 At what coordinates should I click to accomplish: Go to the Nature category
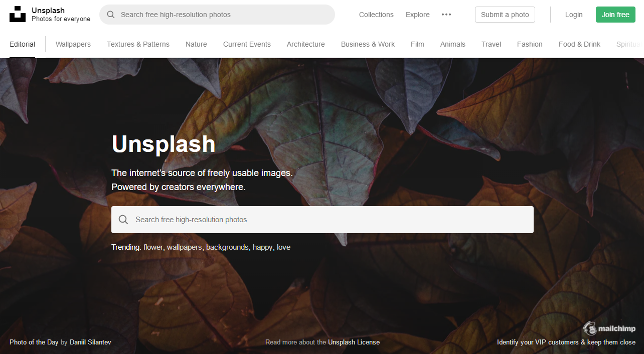pos(196,44)
